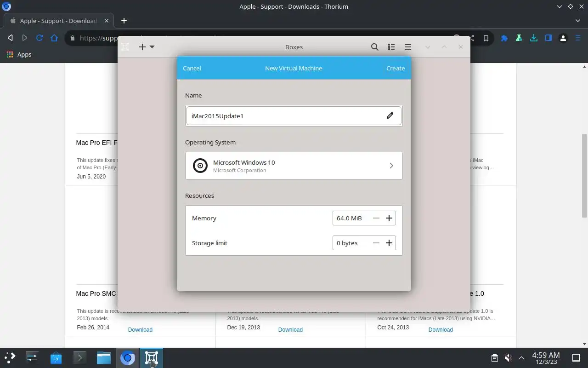
Task: Download the Feb 26, 2014 Mac Pro update
Action: [140, 329]
